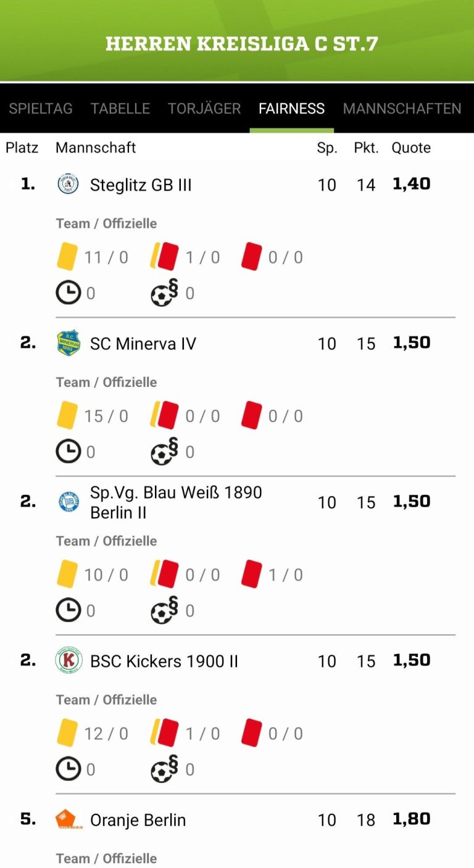
Task: Click the Oranje Berlin orange logo
Action: 65,819
